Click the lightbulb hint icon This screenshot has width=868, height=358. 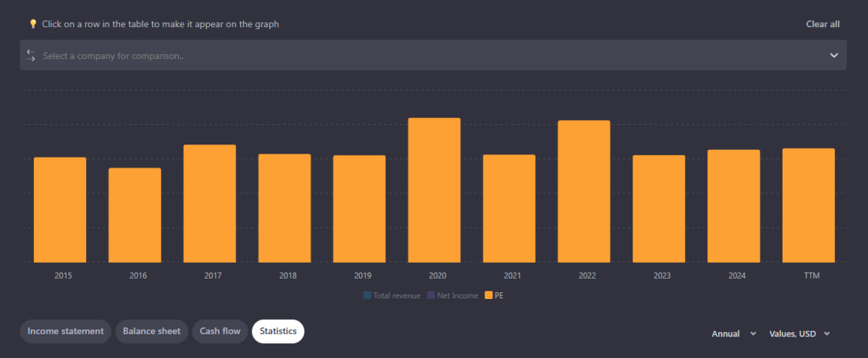[33, 24]
